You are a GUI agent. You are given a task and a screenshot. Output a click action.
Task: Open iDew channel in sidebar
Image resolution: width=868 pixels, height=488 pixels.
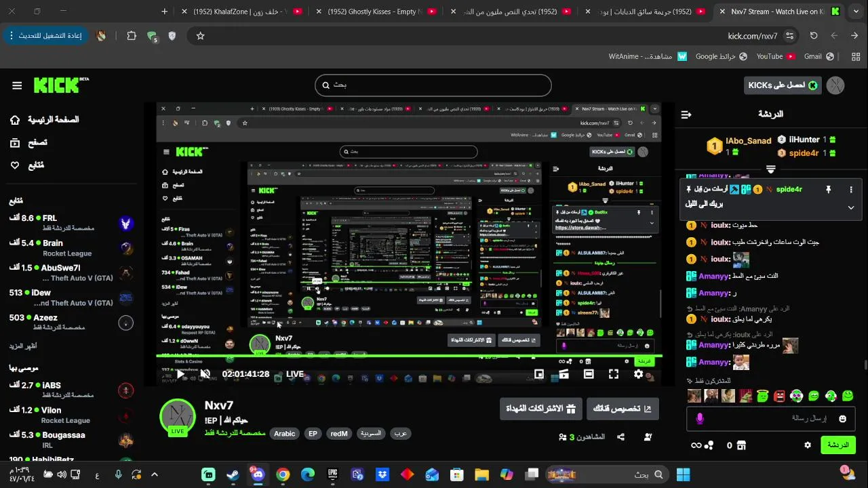[71, 298]
